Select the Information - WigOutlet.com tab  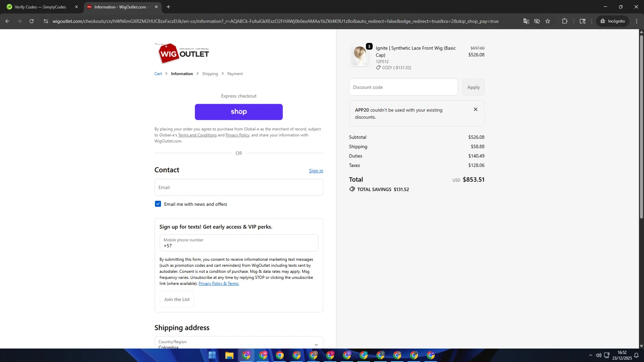pos(122,7)
